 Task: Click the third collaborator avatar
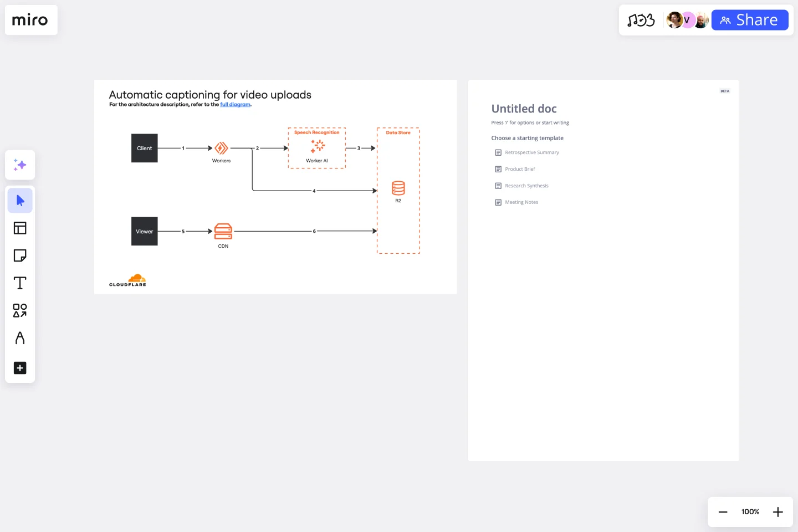[x=701, y=21]
